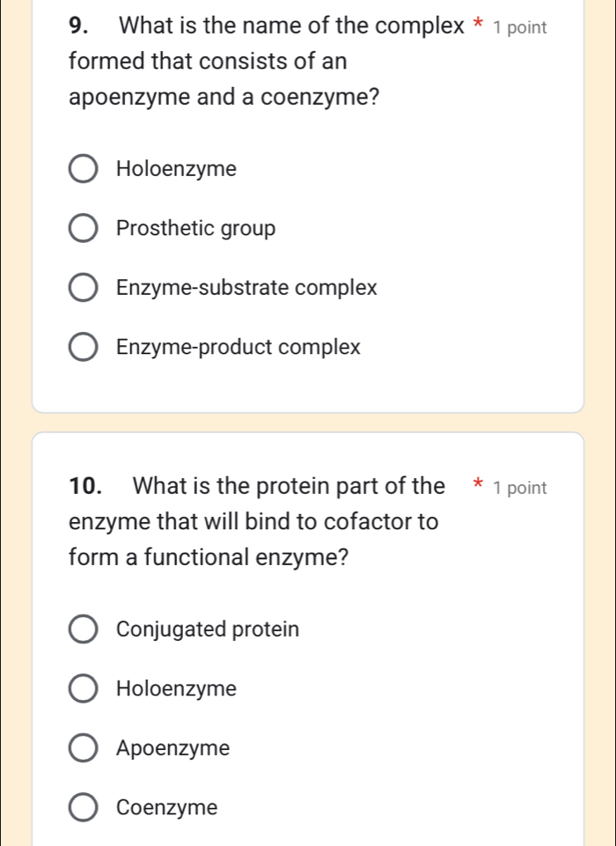Click the 1 point label on question 9

coord(521,27)
